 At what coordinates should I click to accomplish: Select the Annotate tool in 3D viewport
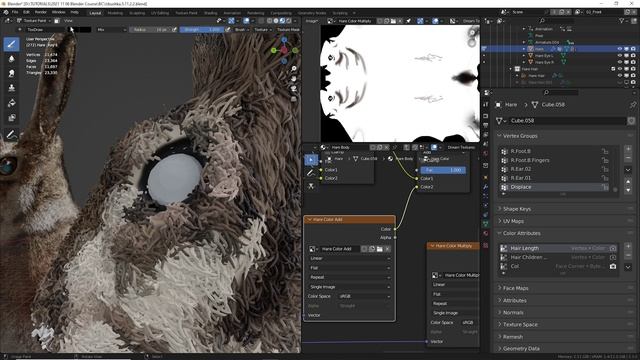(x=11, y=135)
